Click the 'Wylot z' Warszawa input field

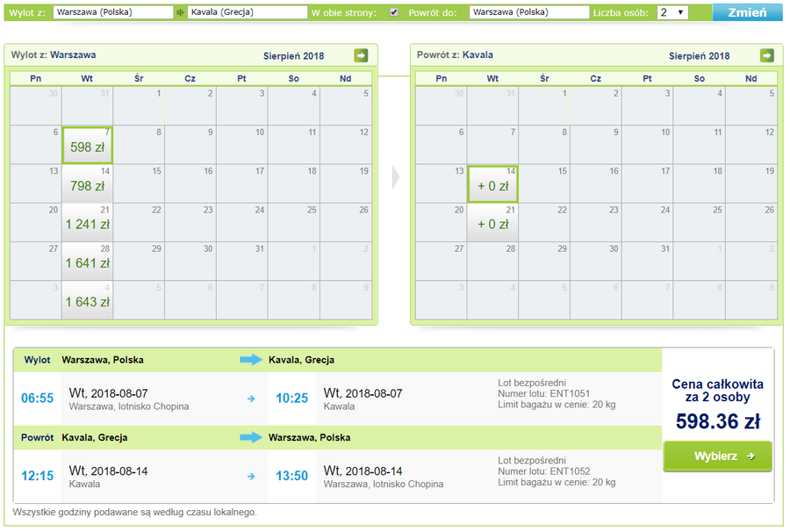point(113,12)
